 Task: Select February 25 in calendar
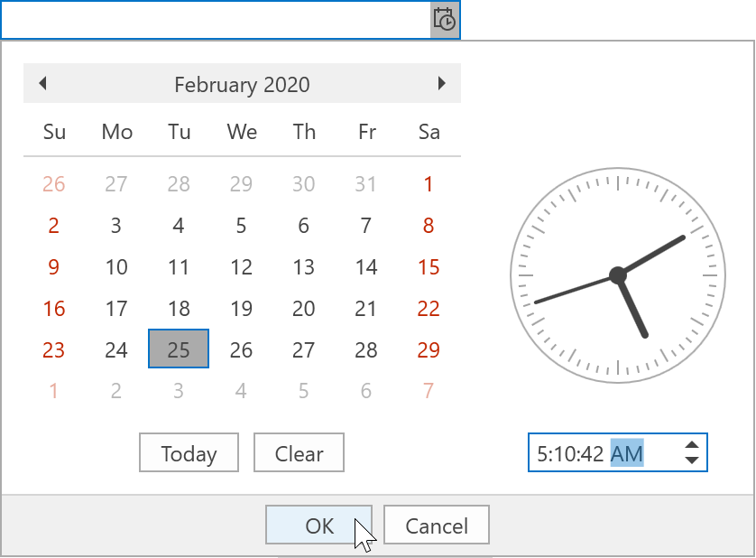click(x=179, y=349)
